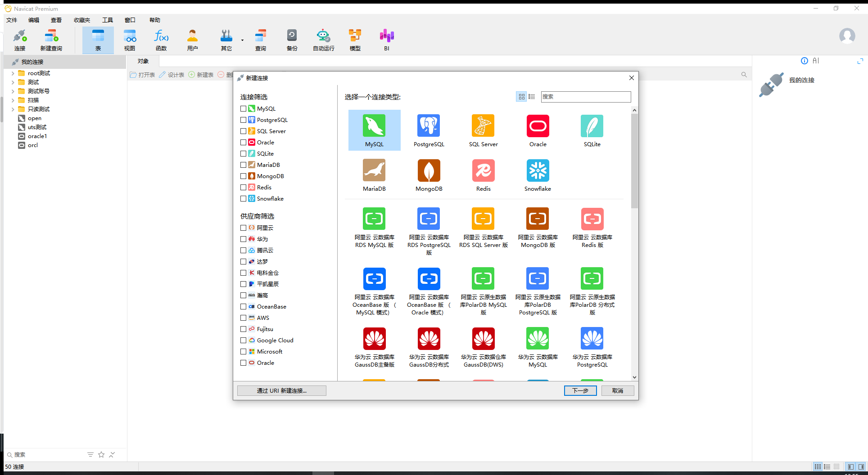This screenshot has width=868, height=475.
Task: Click the 设计表 button
Action: (172, 75)
